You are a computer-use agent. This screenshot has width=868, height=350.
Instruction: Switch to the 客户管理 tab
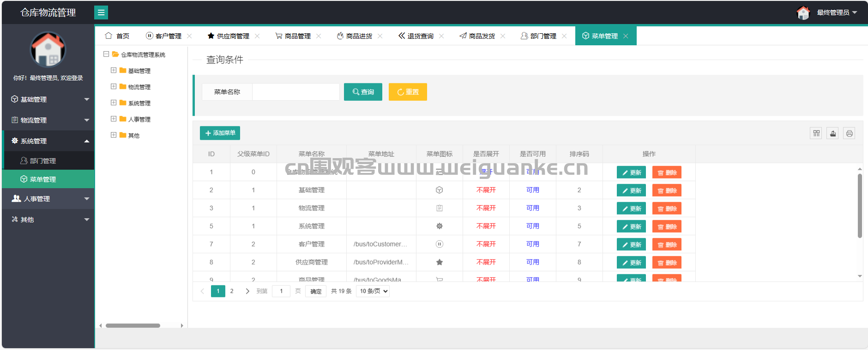coord(164,36)
